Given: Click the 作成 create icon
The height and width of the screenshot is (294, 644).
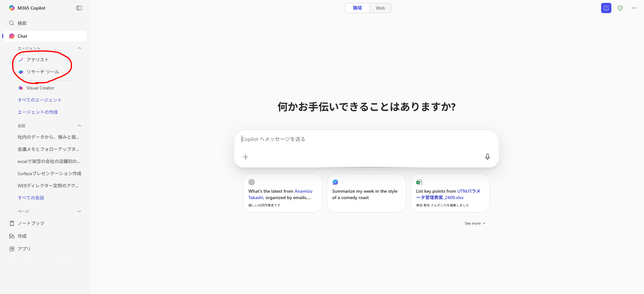Looking at the screenshot, I should click(12, 236).
